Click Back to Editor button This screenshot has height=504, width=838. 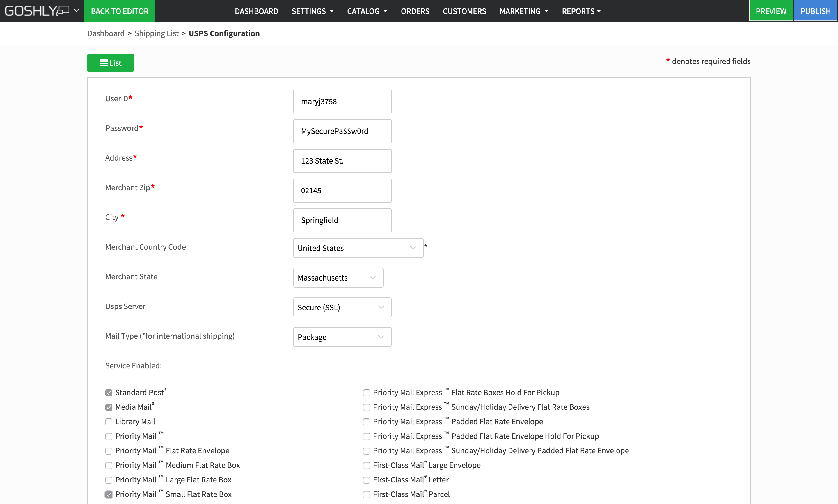(x=120, y=11)
